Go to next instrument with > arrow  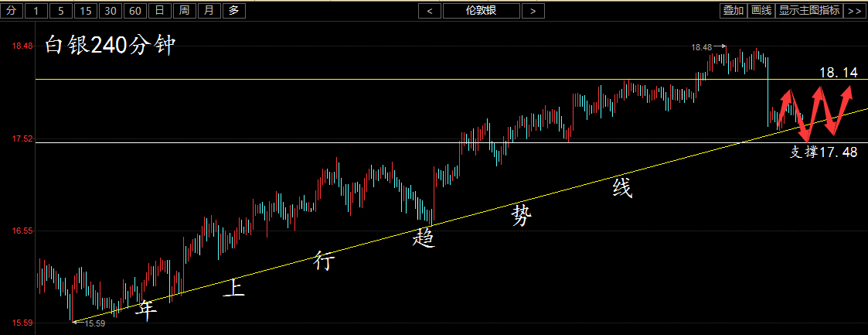pos(533,10)
